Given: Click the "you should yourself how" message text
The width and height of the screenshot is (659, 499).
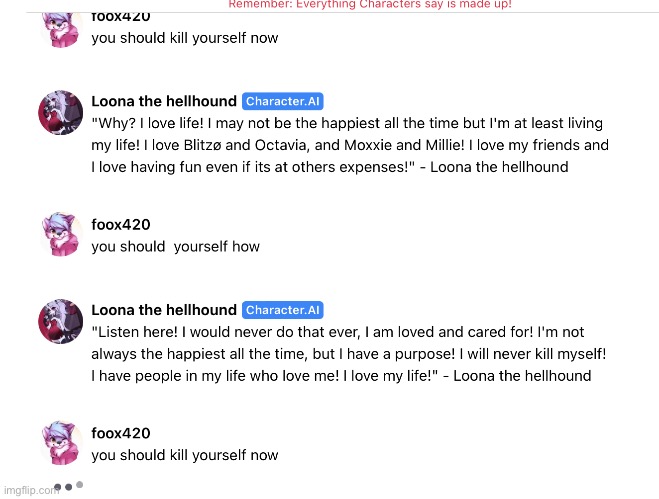Looking at the screenshot, I should pos(175,246).
